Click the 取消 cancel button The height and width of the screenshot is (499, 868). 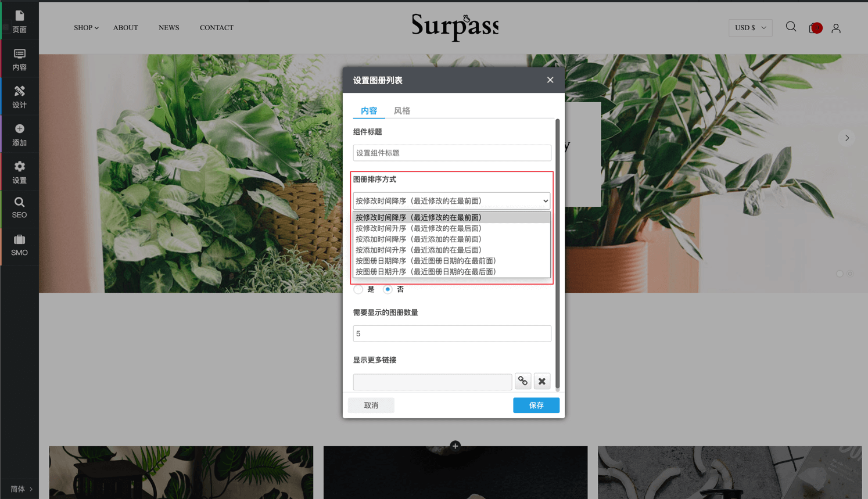pos(371,405)
